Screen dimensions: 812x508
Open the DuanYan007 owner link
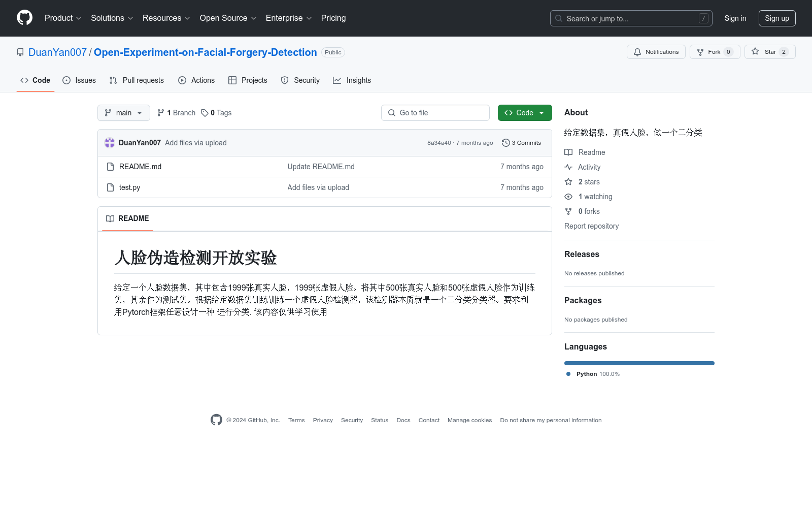pyautogui.click(x=57, y=52)
